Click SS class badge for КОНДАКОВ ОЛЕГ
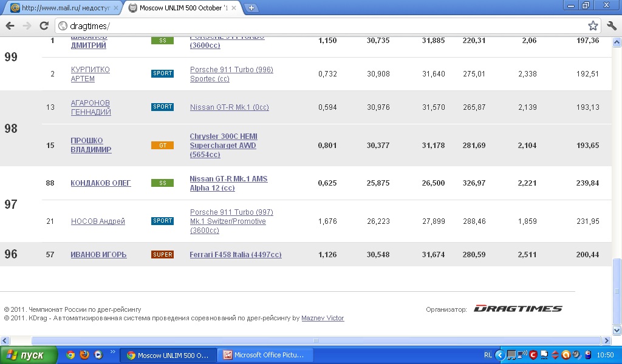This screenshot has width=622, height=364. 162,183
